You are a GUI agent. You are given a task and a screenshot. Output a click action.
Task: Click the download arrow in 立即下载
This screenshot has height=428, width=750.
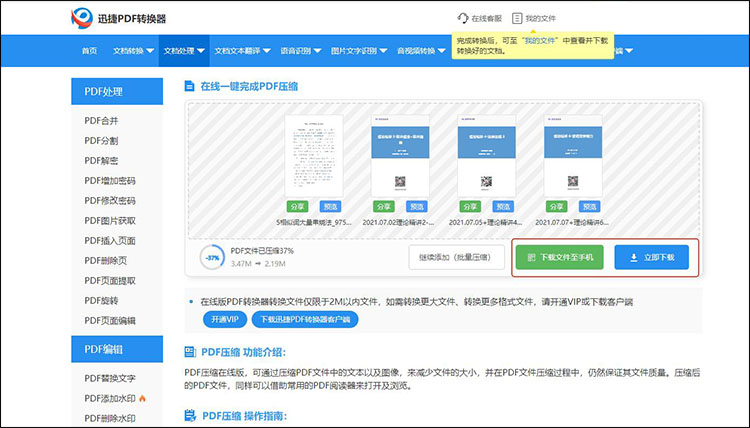(633, 257)
